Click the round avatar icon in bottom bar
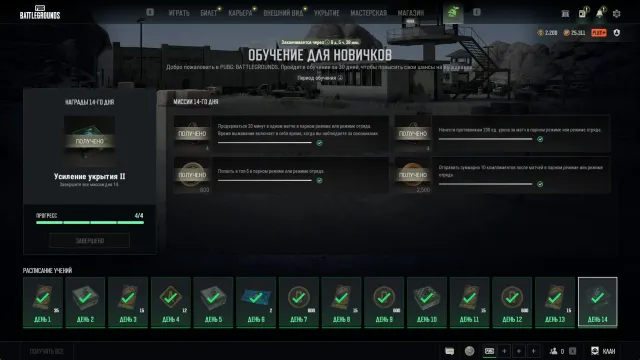640x360 pixels. tap(469, 351)
